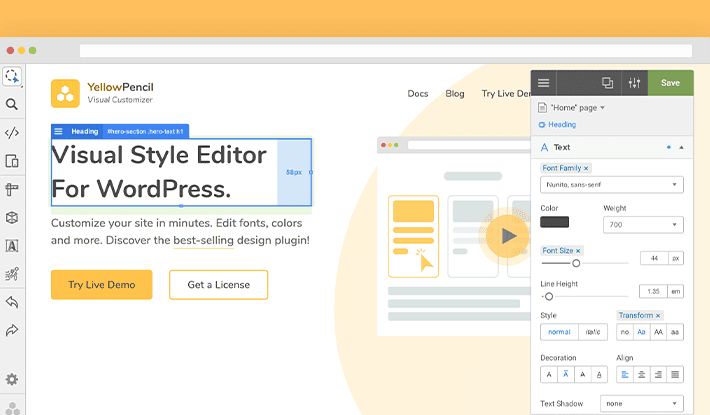Screen dimensions: 710x415
Task: Justify the text alignment
Action: 675,375
